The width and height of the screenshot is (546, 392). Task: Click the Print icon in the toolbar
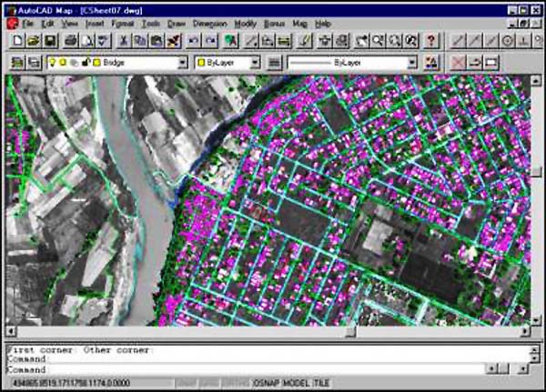70,41
